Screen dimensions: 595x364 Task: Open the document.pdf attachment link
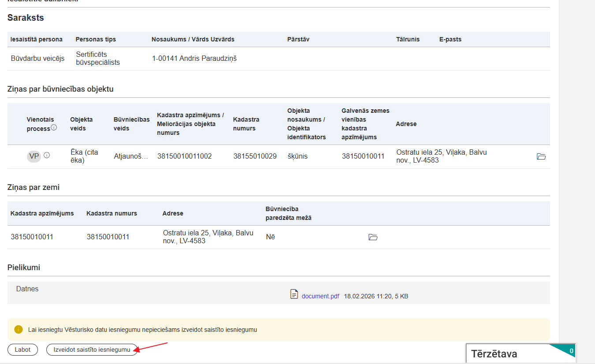(320, 296)
